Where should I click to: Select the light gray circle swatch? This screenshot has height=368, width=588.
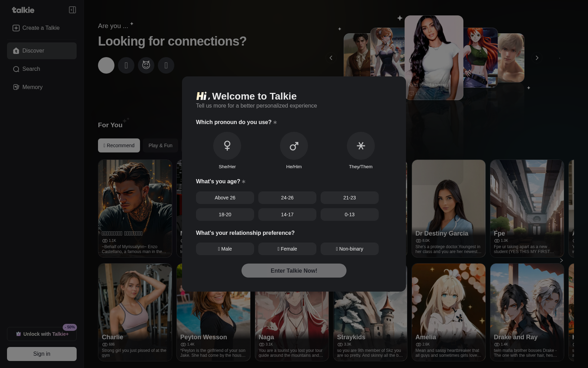point(106,65)
